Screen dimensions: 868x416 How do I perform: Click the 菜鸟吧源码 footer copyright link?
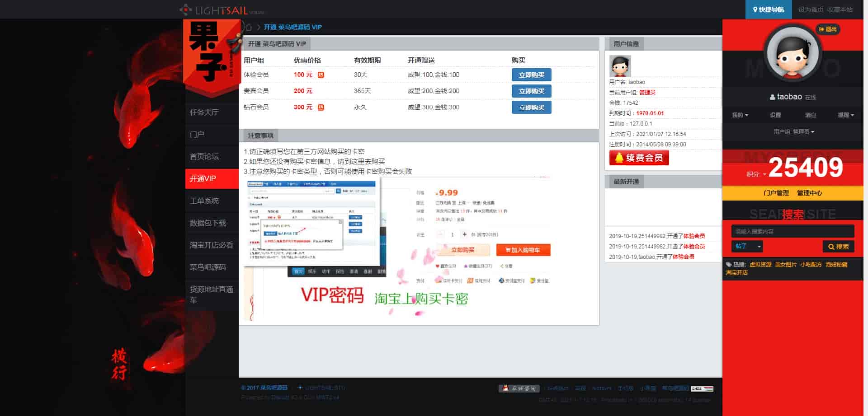click(x=274, y=388)
